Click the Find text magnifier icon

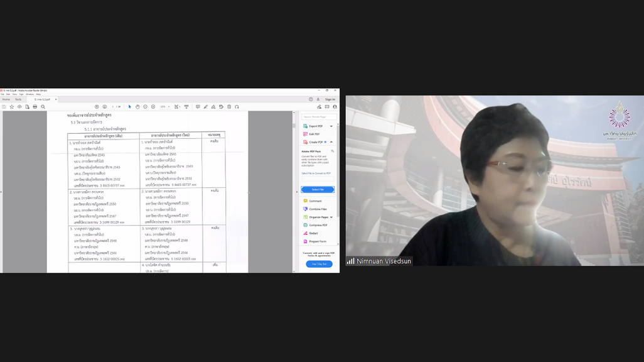(x=43, y=107)
